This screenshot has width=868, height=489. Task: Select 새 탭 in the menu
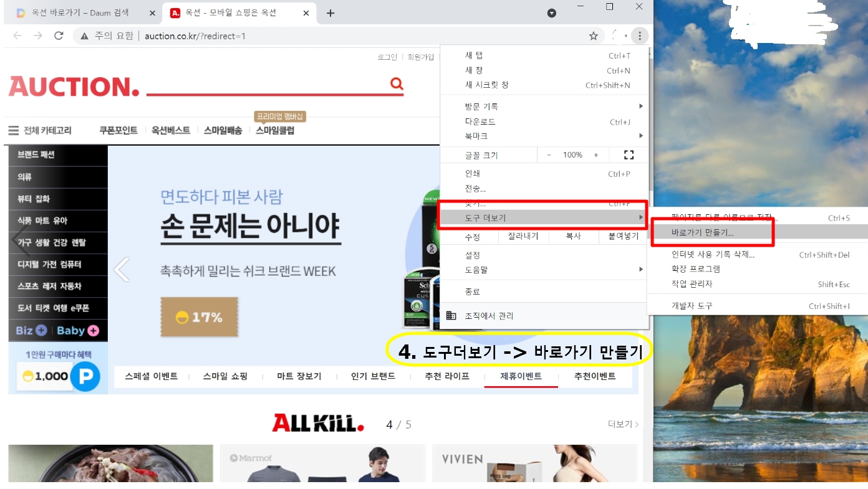coord(544,55)
